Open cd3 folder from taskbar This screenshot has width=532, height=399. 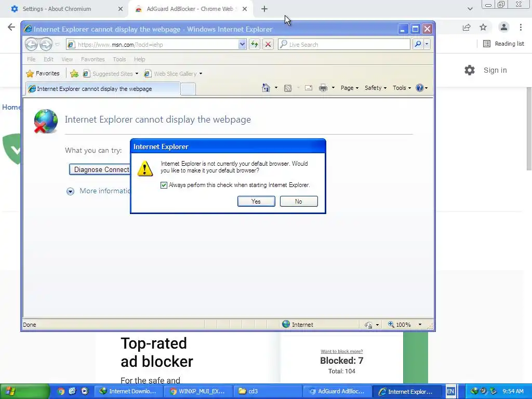pos(268,391)
